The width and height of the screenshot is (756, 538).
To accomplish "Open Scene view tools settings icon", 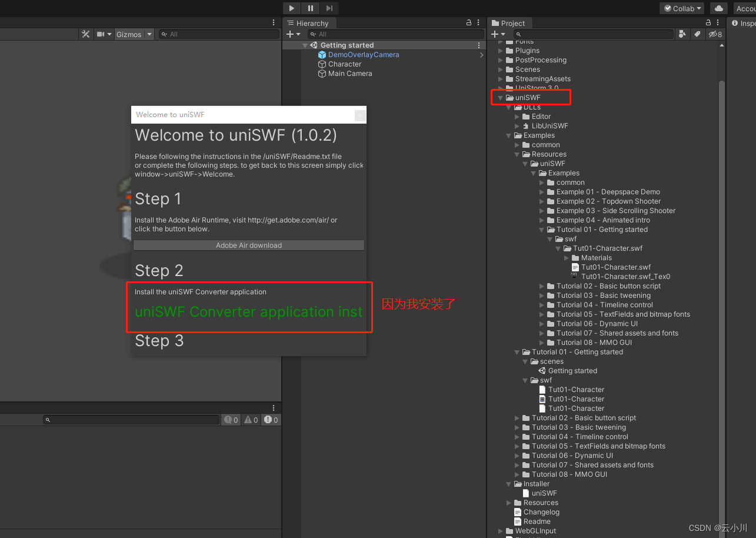I will tap(86, 34).
